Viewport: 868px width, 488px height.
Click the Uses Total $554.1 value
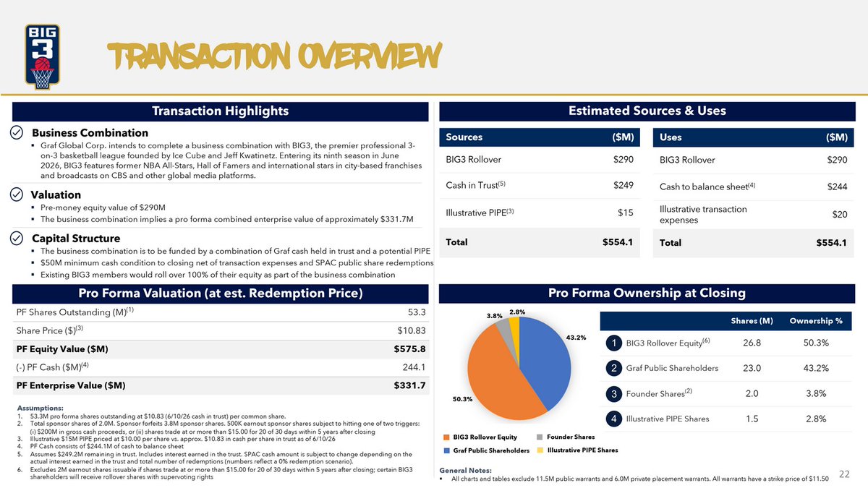832,243
